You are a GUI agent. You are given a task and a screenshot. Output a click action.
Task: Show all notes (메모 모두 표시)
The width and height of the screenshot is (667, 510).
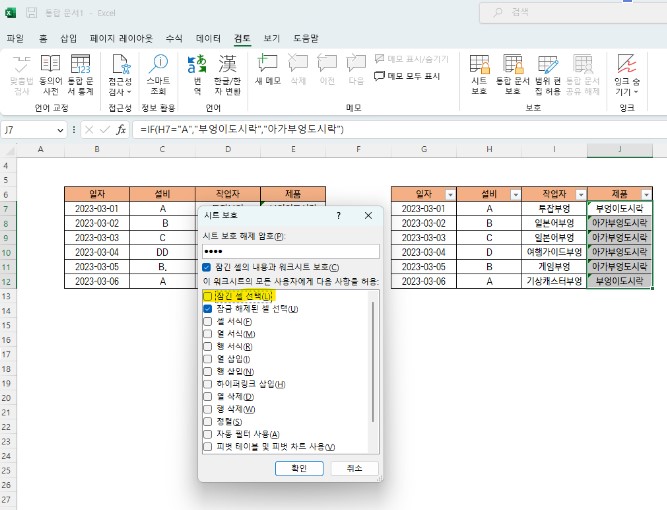click(407, 76)
